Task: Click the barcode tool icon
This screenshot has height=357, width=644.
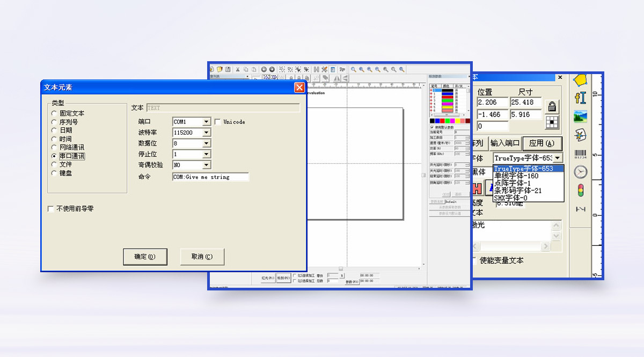Action: [x=580, y=154]
